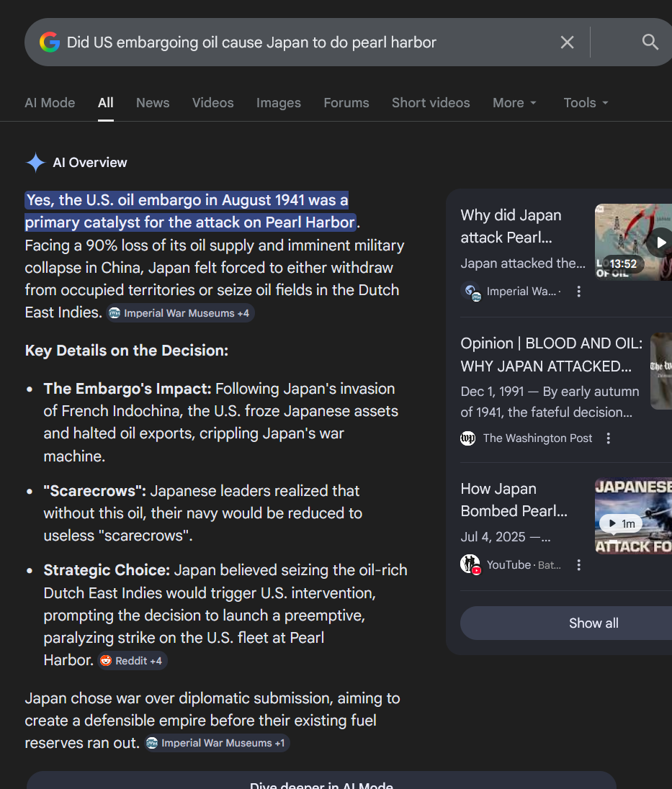Image resolution: width=672 pixels, height=789 pixels.
Task: Click 'Key Details on the Decision:' heading
Action: 126,350
